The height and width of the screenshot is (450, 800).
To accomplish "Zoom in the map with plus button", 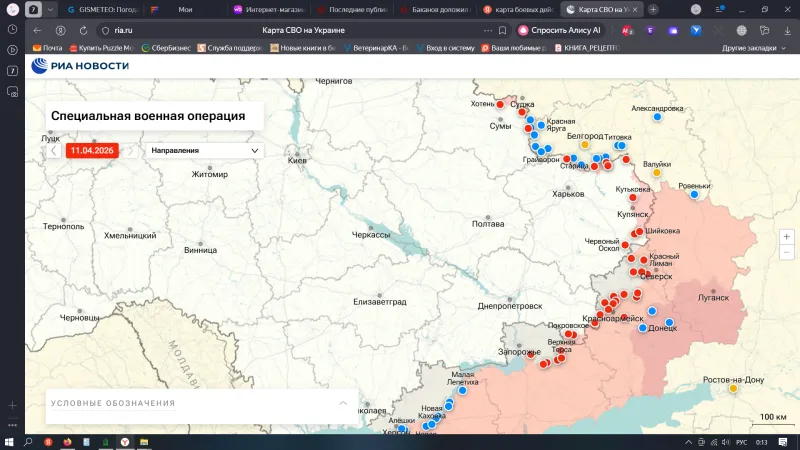I will click(787, 237).
